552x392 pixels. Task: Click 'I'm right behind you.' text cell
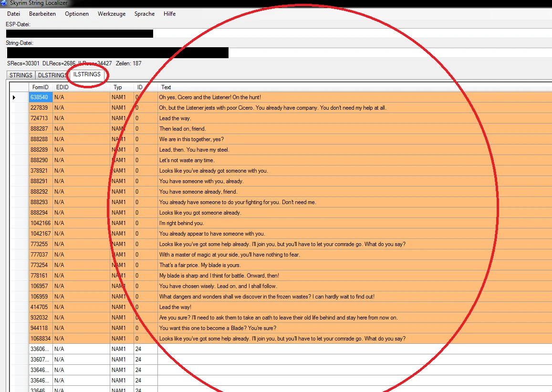355,223
